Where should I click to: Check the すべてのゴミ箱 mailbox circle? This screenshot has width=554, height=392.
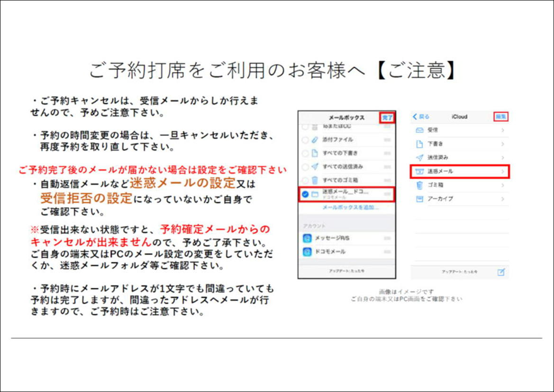coord(305,180)
